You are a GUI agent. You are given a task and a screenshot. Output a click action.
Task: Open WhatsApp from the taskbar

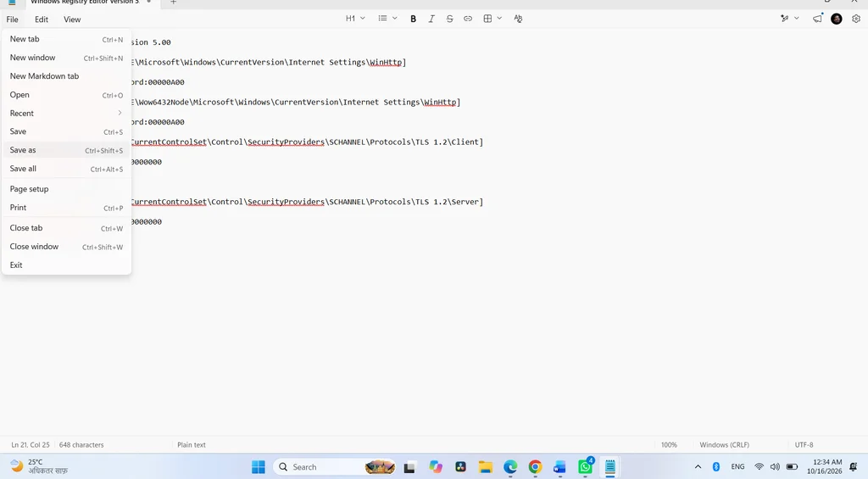pos(585,467)
